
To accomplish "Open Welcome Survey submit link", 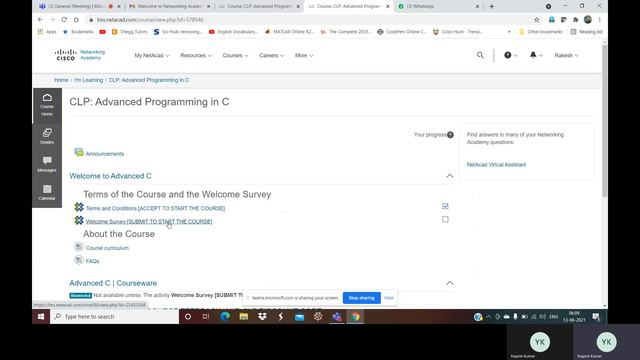I will point(149,221).
